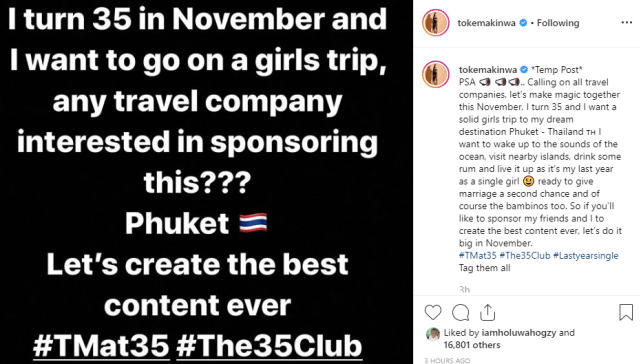Screen dimensions: 640x364
Task: Like the post with heart icon
Action: pos(433,313)
